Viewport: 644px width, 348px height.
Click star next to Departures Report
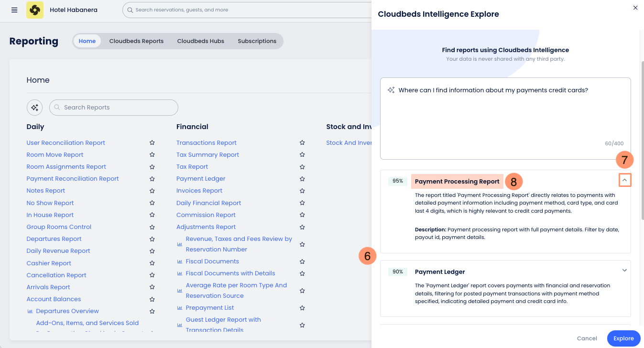point(152,239)
